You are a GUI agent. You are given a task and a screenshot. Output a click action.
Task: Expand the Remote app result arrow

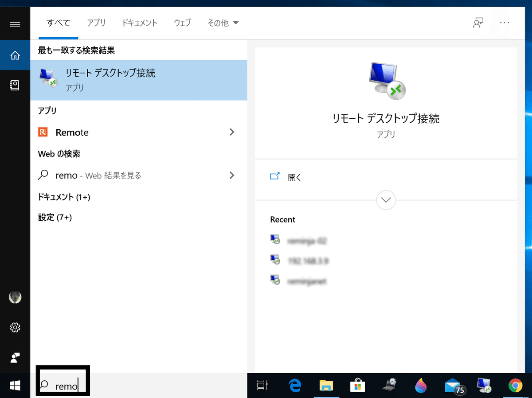coord(231,132)
